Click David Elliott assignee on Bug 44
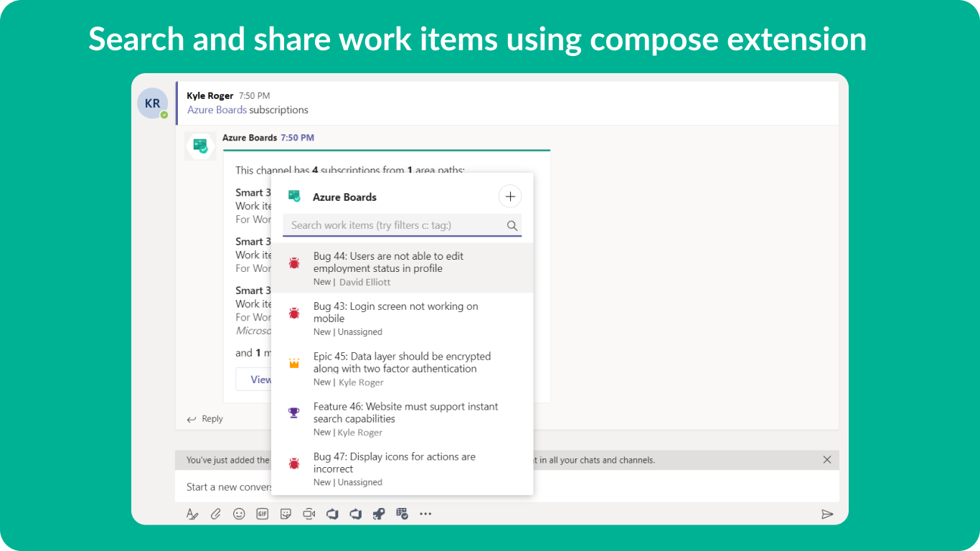 pos(365,282)
